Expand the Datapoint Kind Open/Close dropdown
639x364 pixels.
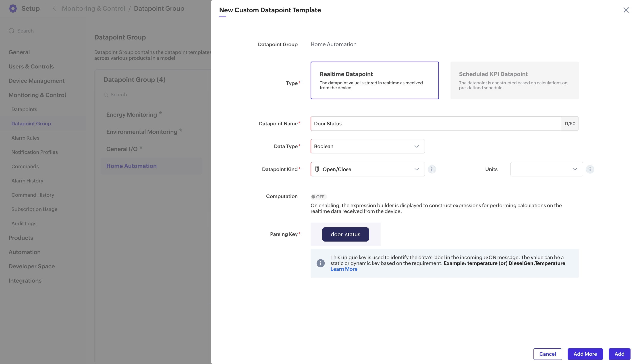tap(367, 169)
